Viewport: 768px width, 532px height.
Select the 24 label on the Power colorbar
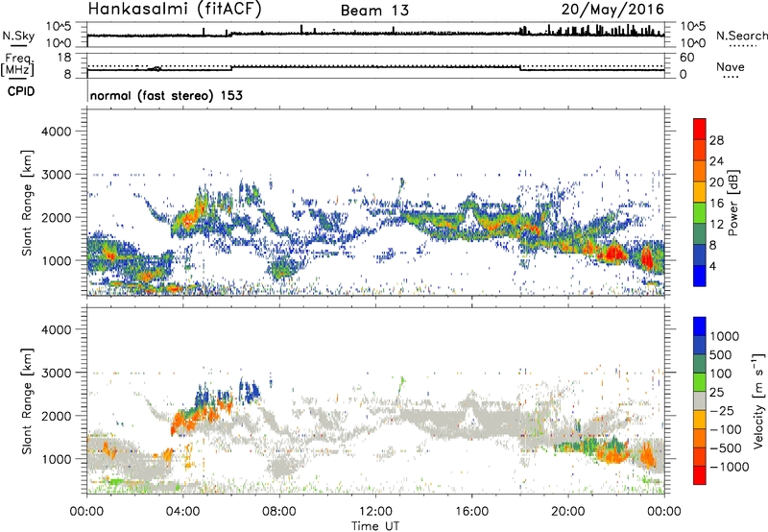coord(716,161)
